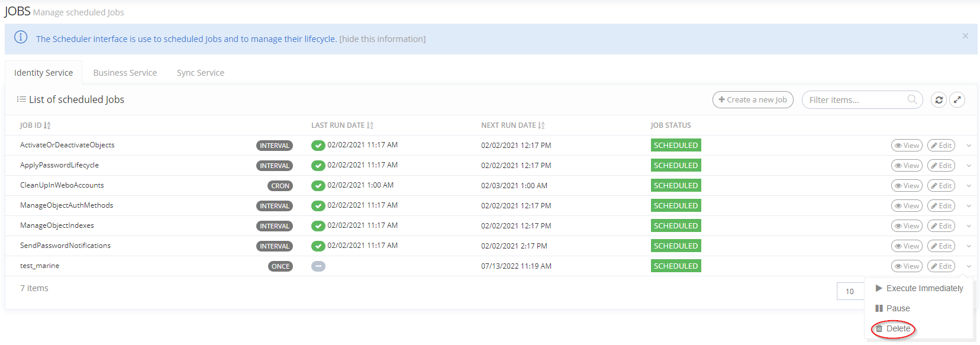Expand actions for SendPasswordNotifications job
Image resolution: width=980 pixels, height=345 pixels.
pos(969,246)
